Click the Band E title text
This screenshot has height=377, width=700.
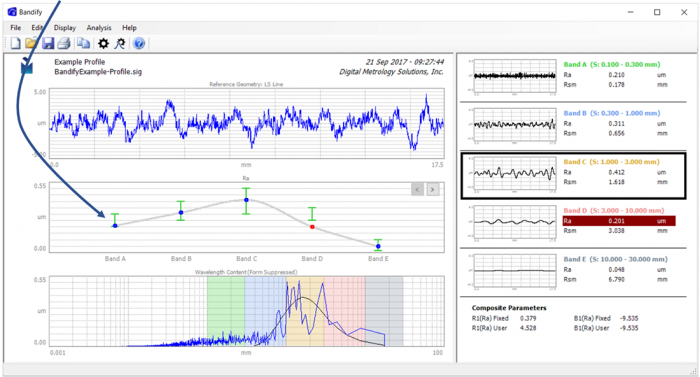point(615,259)
